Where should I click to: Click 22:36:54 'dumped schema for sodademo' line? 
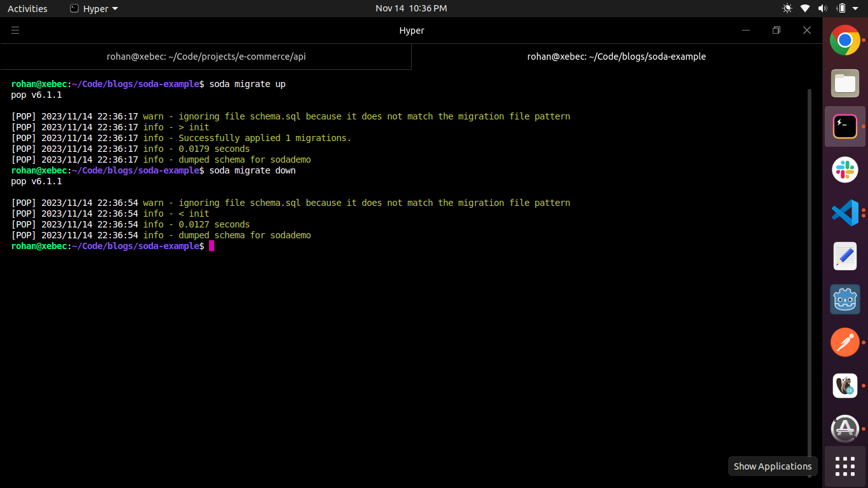[161, 235]
